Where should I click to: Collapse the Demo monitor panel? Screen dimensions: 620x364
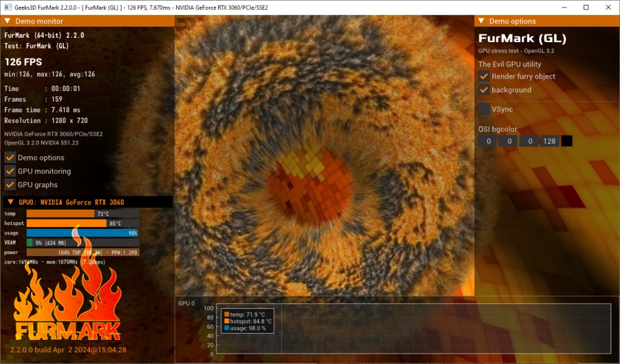click(x=7, y=20)
